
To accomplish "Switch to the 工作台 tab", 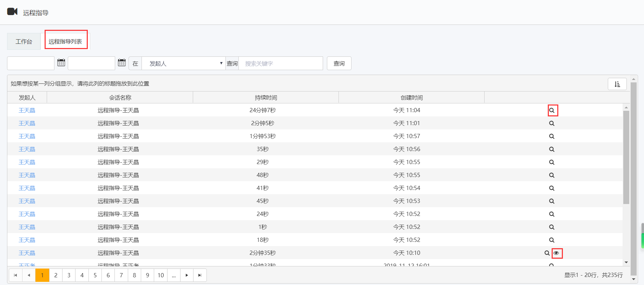I will click(x=24, y=41).
